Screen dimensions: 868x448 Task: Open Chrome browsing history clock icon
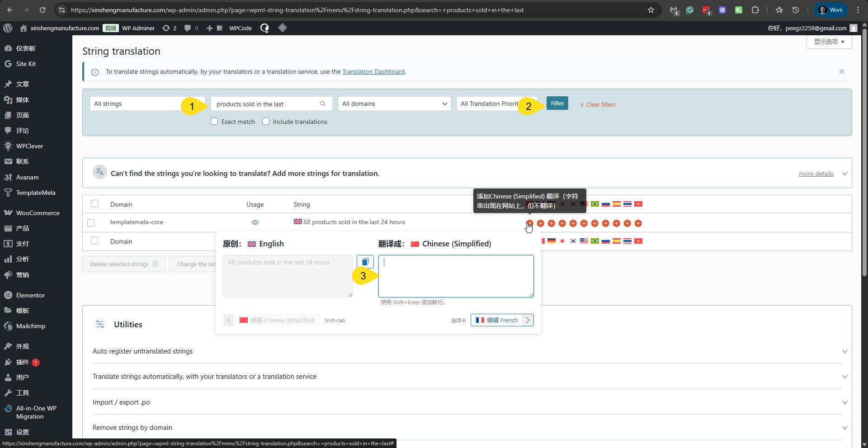(x=796, y=10)
